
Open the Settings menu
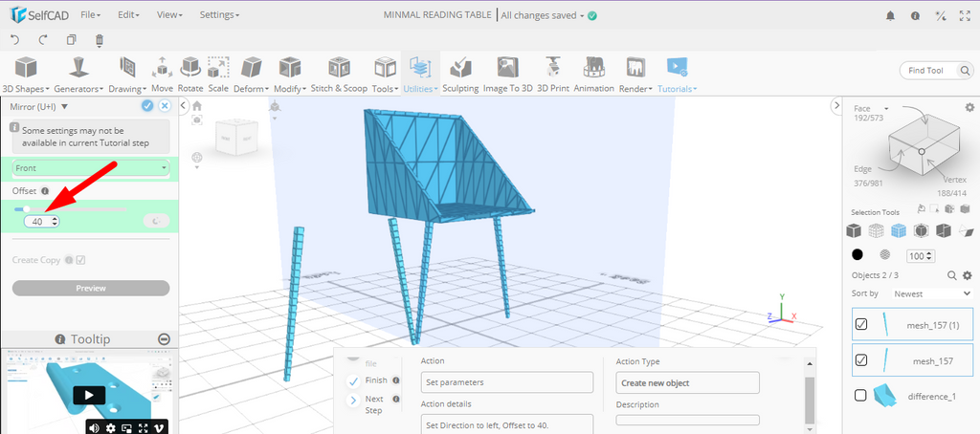click(219, 15)
